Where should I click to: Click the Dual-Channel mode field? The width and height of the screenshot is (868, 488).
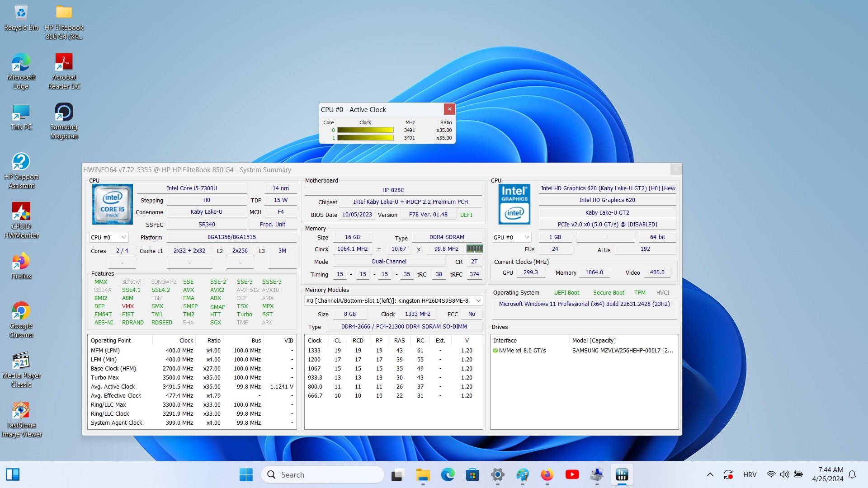[x=389, y=262]
